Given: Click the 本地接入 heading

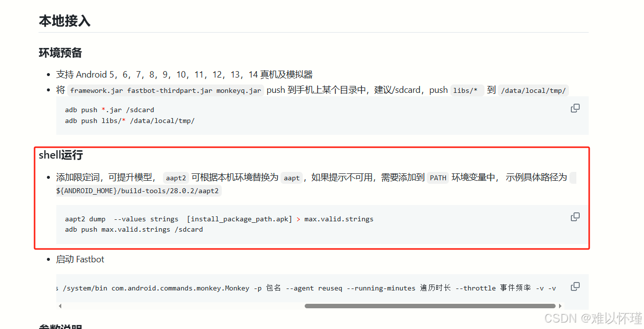Looking at the screenshot, I should tap(64, 21).
